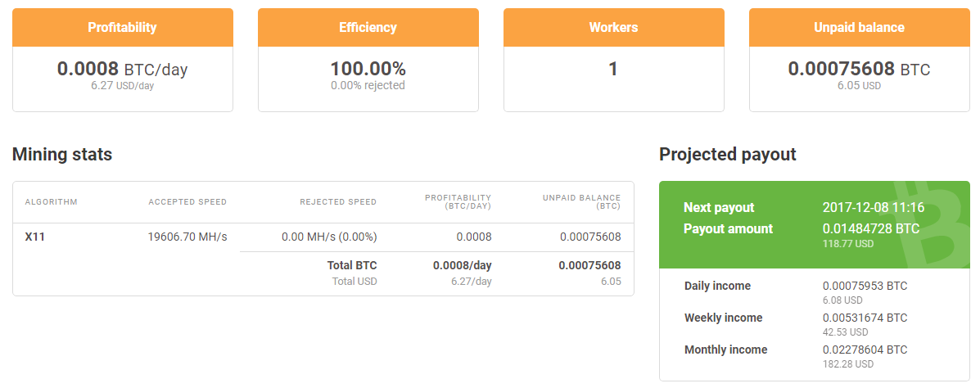Screen dimensions: 980x388
Task: Select the workers count 1
Action: pos(613,69)
